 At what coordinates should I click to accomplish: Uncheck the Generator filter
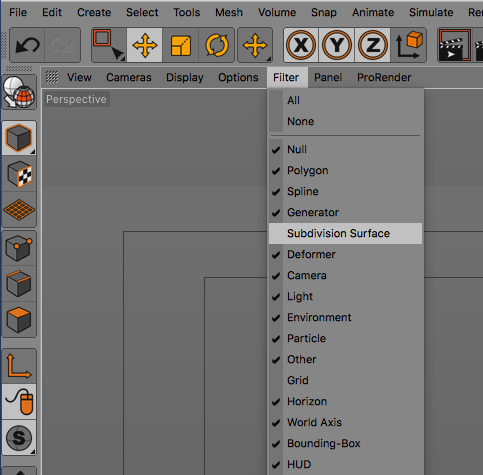coord(345,212)
